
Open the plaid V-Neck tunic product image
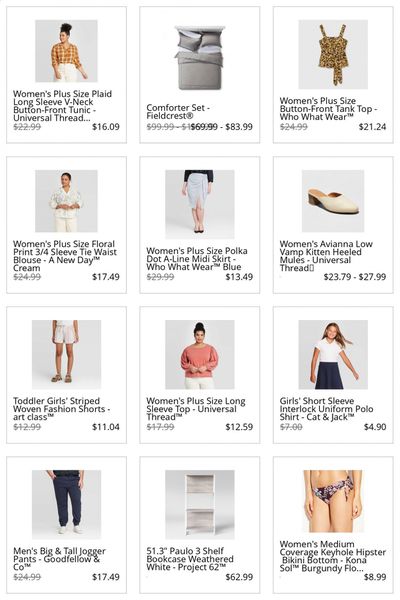pyautogui.click(x=66, y=51)
